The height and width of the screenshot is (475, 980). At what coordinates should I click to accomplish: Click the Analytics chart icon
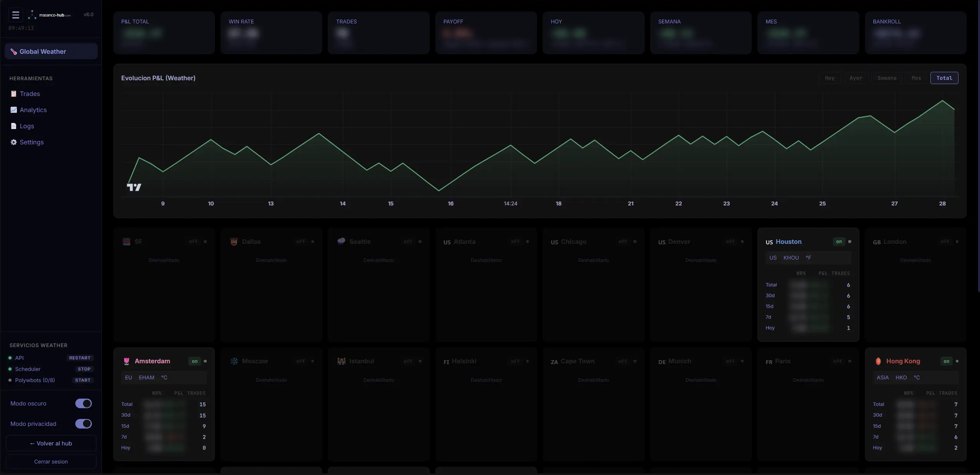coord(13,110)
